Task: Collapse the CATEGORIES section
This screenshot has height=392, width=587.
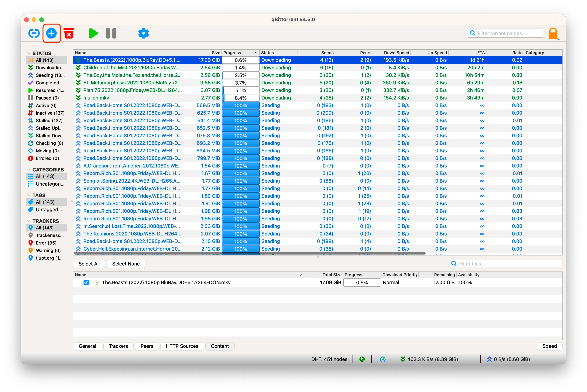Action: 29,170
